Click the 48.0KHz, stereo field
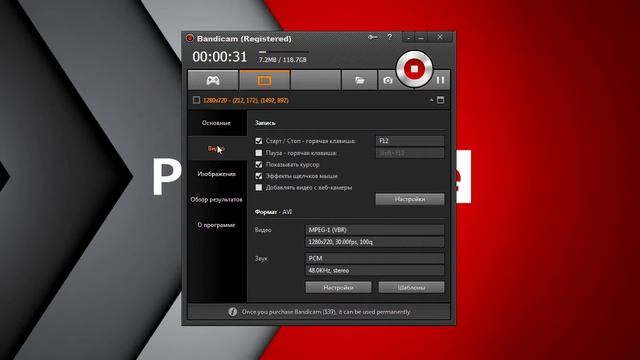This screenshot has width=640, height=360. pyautogui.click(x=375, y=270)
